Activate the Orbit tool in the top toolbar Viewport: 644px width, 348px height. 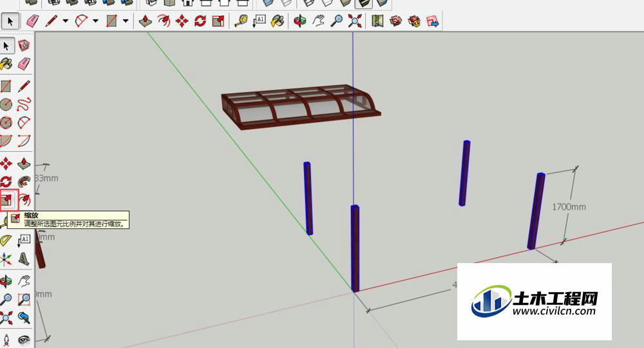(x=300, y=21)
